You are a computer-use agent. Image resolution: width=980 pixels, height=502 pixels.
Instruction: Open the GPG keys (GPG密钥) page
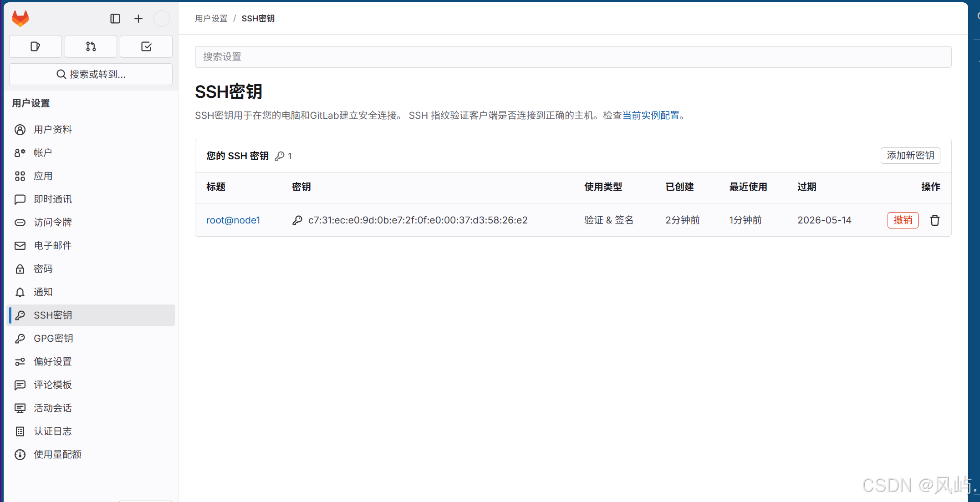pos(53,339)
